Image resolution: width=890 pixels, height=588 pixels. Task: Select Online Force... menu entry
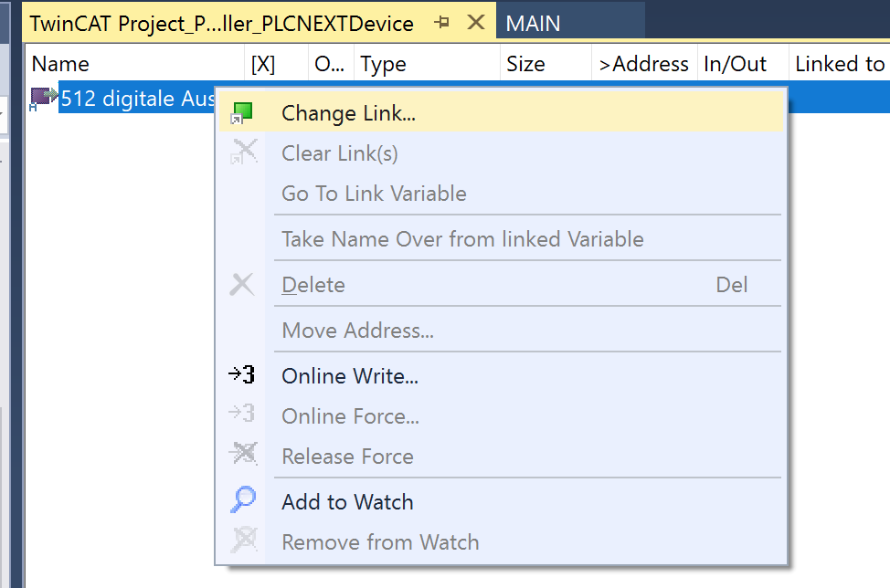501,416
